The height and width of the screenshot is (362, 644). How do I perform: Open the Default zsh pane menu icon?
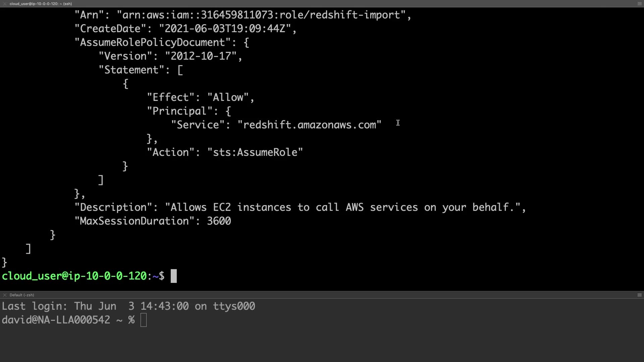click(x=639, y=295)
